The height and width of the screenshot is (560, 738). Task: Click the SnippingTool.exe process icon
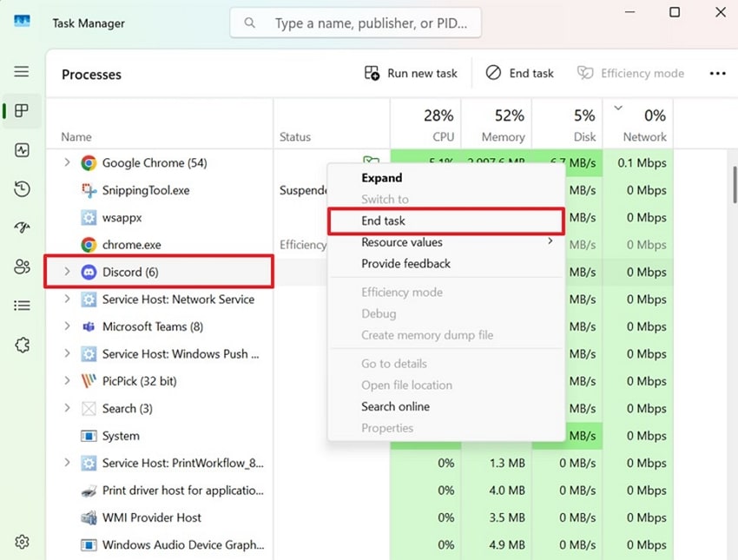point(89,190)
